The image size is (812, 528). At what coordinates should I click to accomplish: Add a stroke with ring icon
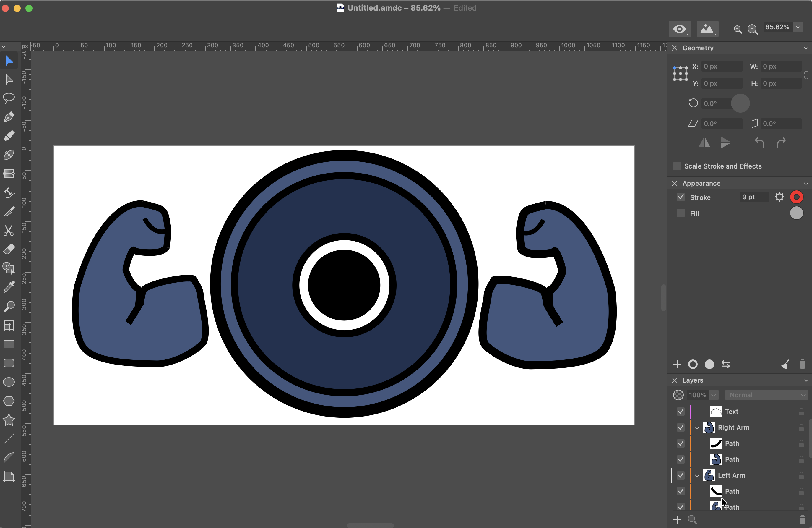693,364
